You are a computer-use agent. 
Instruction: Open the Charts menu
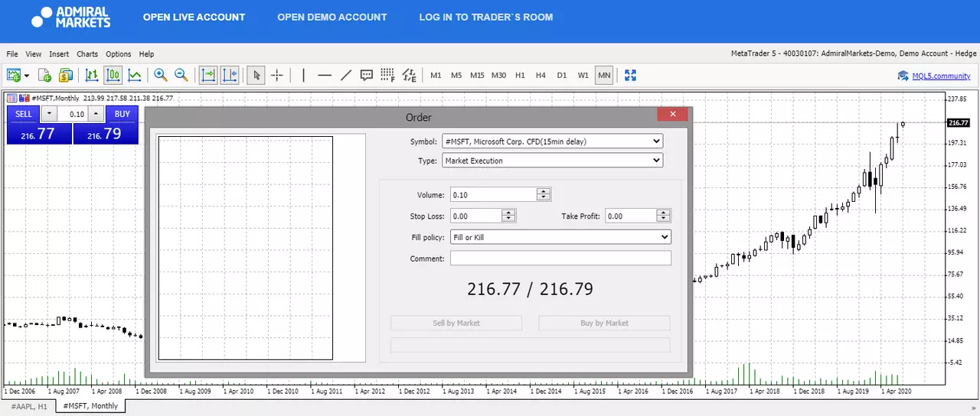click(x=87, y=54)
